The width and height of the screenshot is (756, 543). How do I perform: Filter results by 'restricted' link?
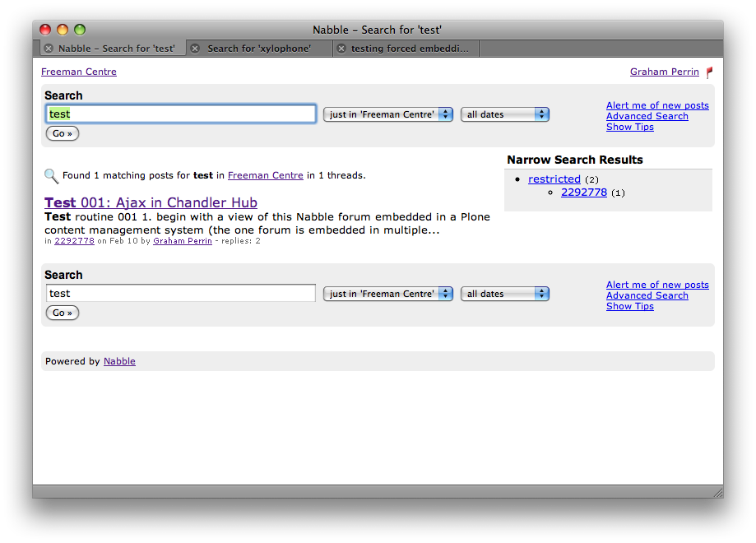[554, 179]
